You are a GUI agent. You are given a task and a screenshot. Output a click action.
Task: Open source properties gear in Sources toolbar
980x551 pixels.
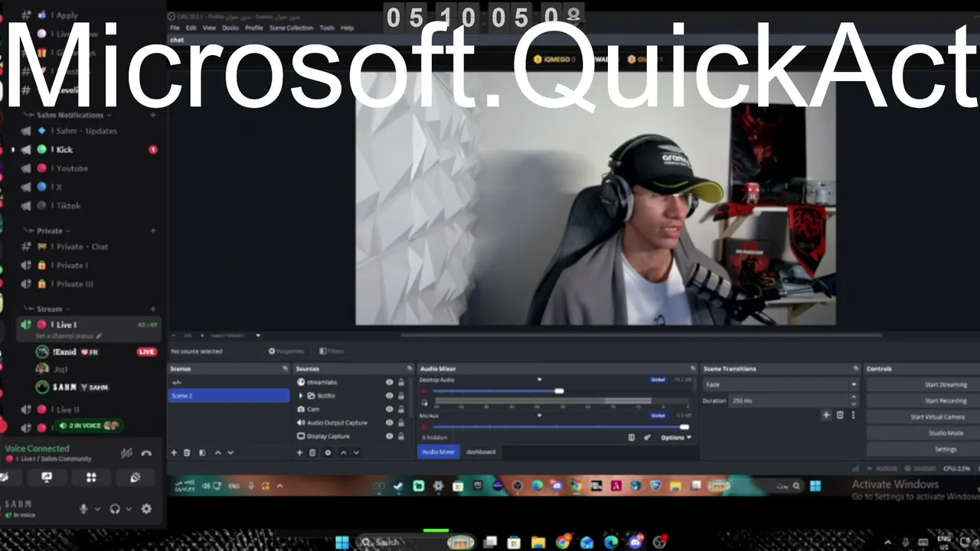click(x=328, y=452)
